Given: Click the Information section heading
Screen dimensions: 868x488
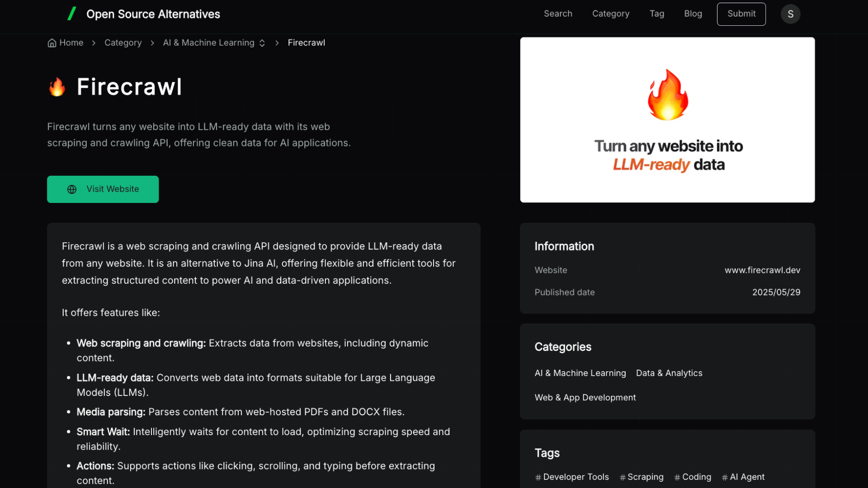Looking at the screenshot, I should tap(564, 246).
